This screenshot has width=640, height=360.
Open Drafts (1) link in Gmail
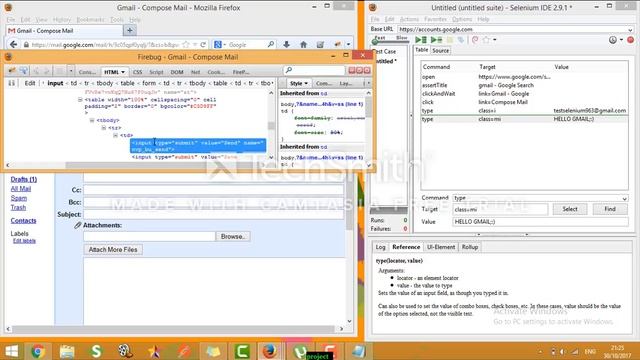[24, 179]
